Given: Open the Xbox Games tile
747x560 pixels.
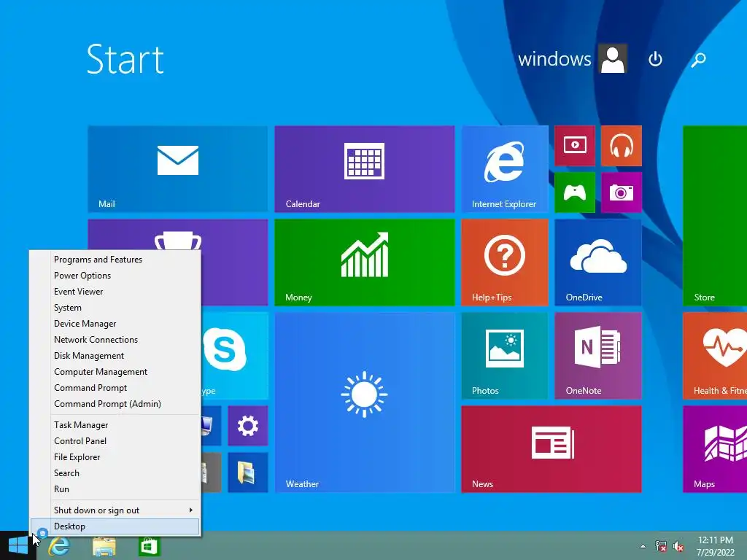Looking at the screenshot, I should [x=575, y=192].
